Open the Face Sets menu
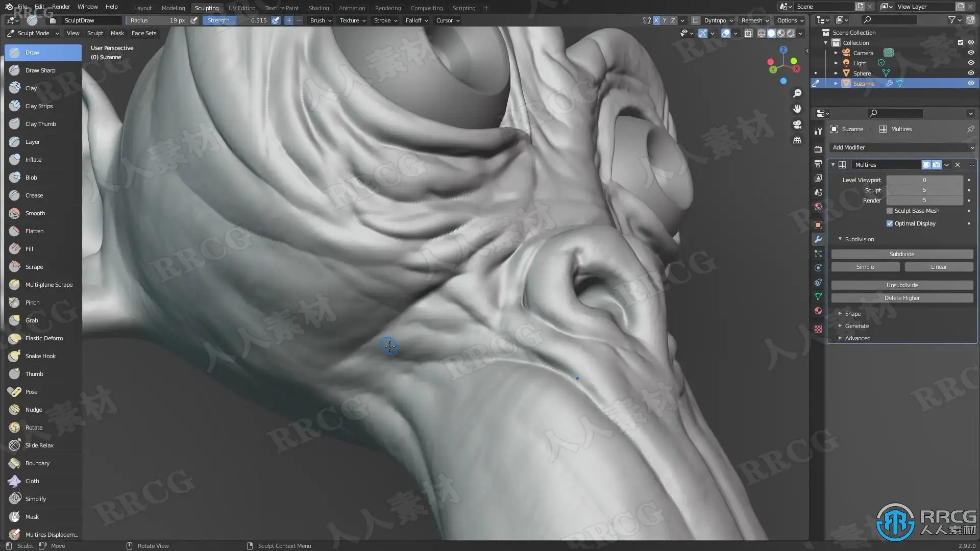 coord(143,33)
